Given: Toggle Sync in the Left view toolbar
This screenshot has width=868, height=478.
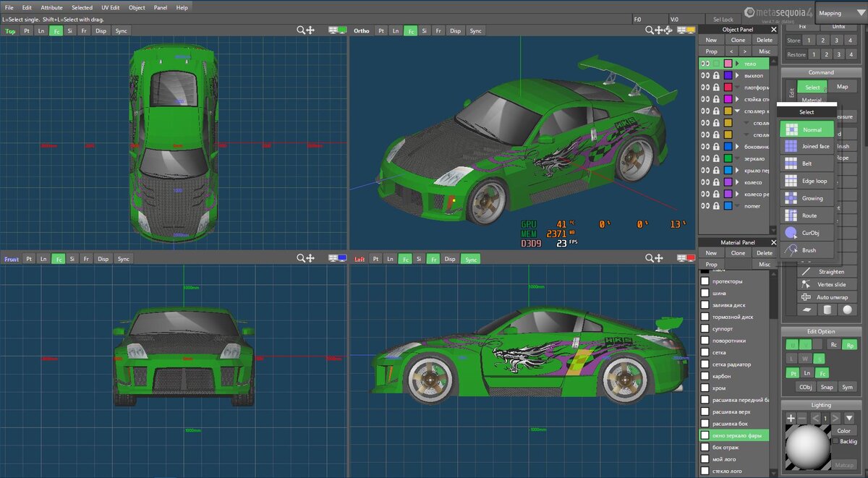Looking at the screenshot, I should click(471, 259).
